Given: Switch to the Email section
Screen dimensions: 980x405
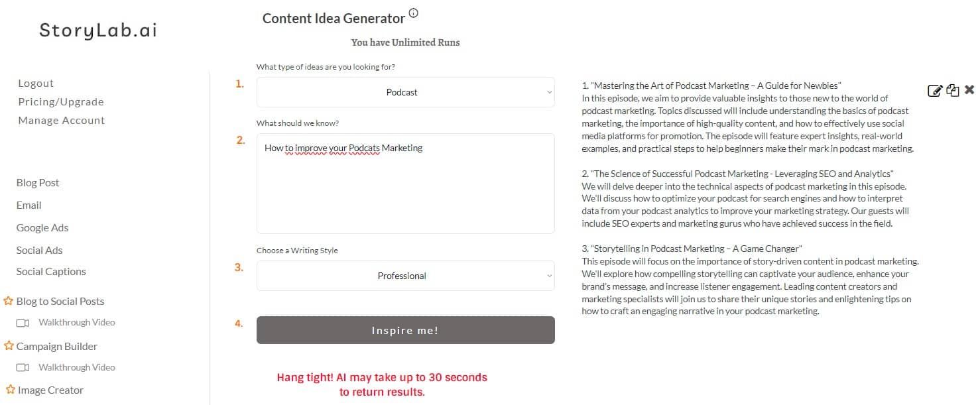Looking at the screenshot, I should coord(29,205).
